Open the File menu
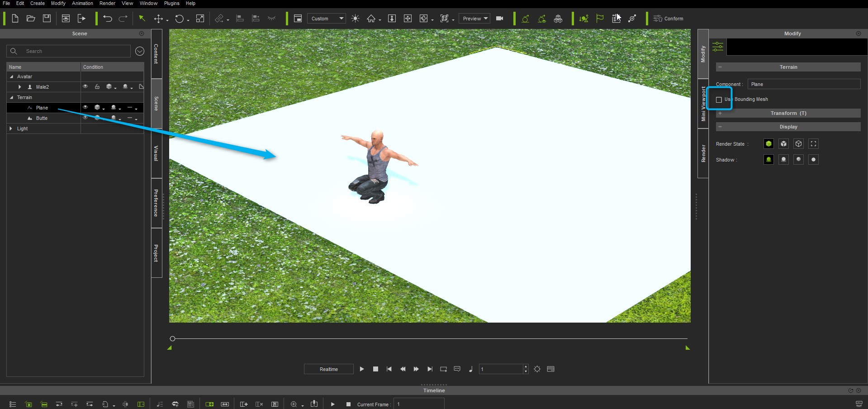Screen dimensions: 868x409 6,3
